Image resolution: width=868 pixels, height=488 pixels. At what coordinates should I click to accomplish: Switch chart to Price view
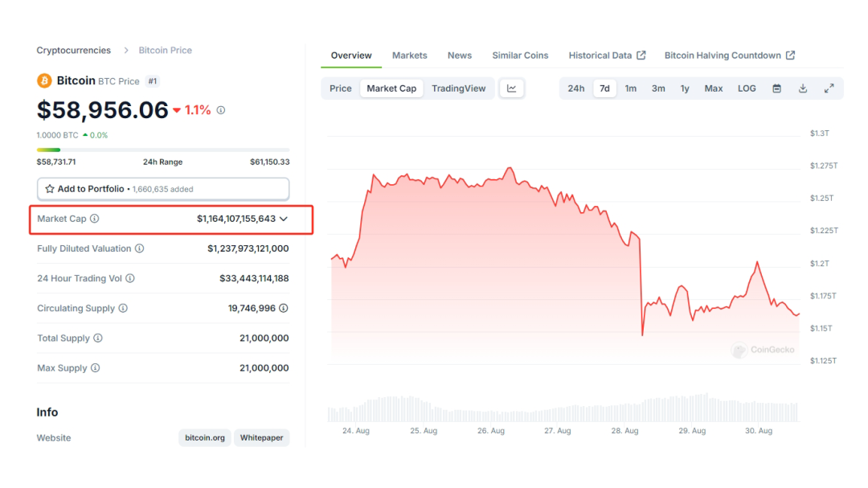pos(341,88)
